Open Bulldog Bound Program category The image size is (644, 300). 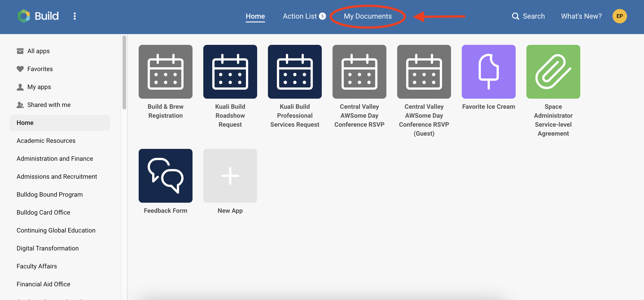coord(50,194)
